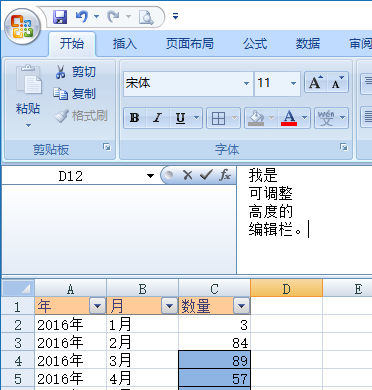372x390 pixels.
Task: Toggle italic formatting
Action: pyautogui.click(x=157, y=118)
